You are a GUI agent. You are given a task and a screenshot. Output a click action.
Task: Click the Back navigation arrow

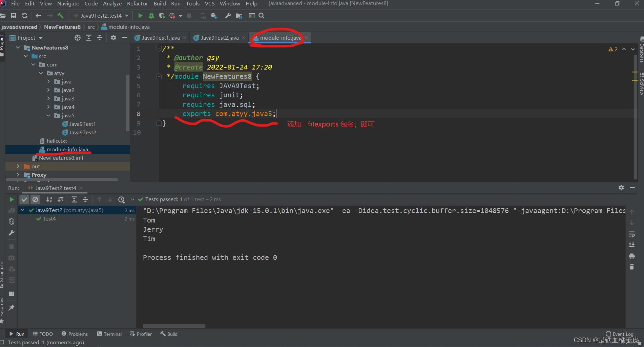pos(38,16)
